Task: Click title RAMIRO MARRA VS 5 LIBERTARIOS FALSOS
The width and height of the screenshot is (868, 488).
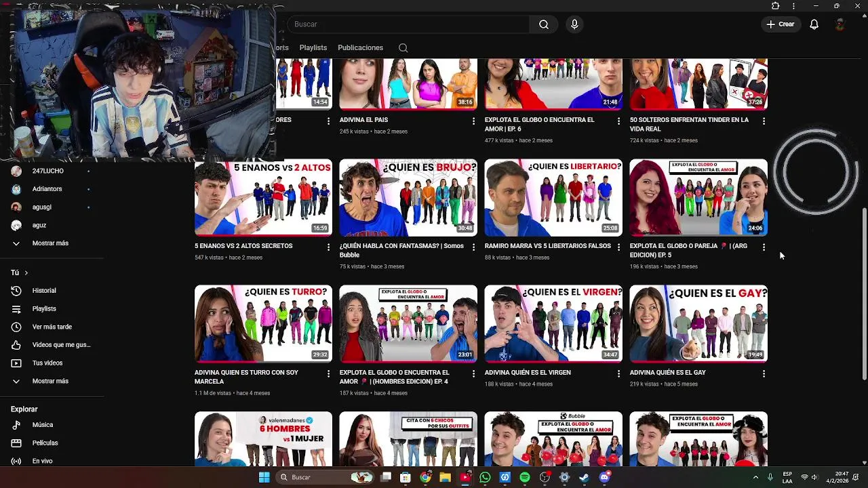Action: coord(548,246)
